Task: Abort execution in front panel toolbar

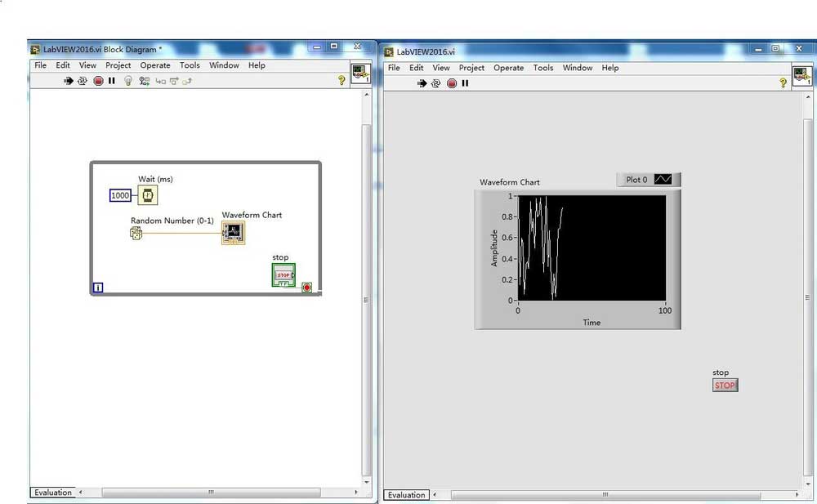Action: (x=452, y=83)
